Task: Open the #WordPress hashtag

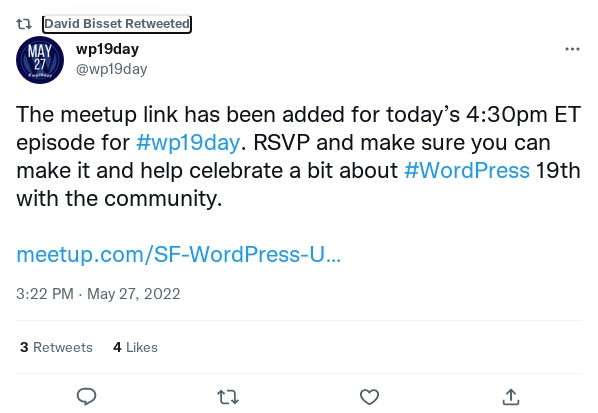Action: (x=467, y=170)
